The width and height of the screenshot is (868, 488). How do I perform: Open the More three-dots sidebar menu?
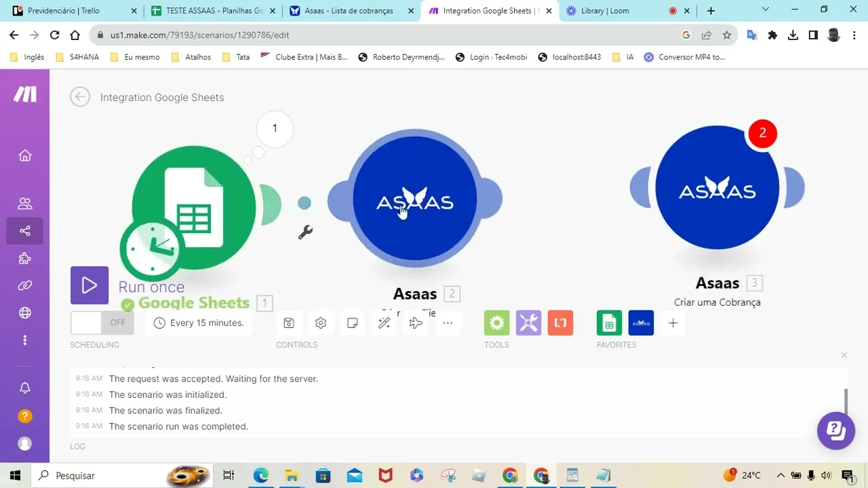[x=25, y=340]
